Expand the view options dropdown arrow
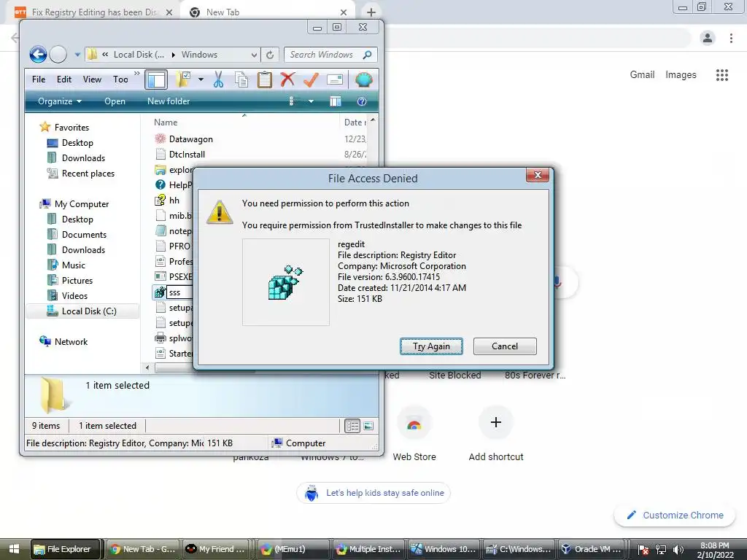This screenshot has width=747, height=560. (311, 101)
